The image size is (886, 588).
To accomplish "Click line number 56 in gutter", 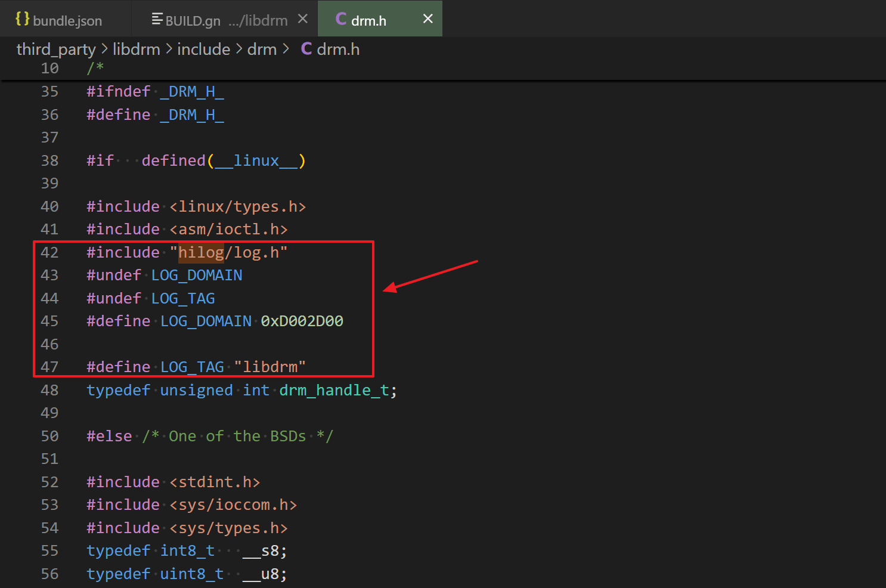I will pos(49,574).
